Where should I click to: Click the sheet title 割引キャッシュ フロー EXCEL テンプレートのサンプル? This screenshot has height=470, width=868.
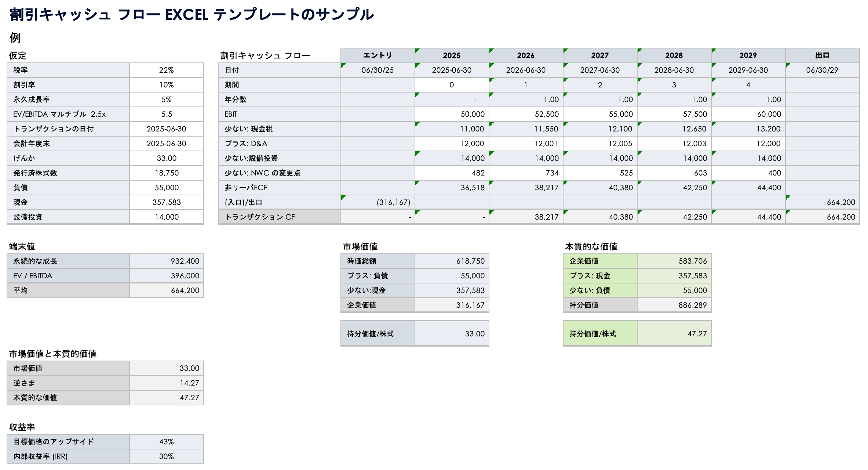(x=192, y=15)
